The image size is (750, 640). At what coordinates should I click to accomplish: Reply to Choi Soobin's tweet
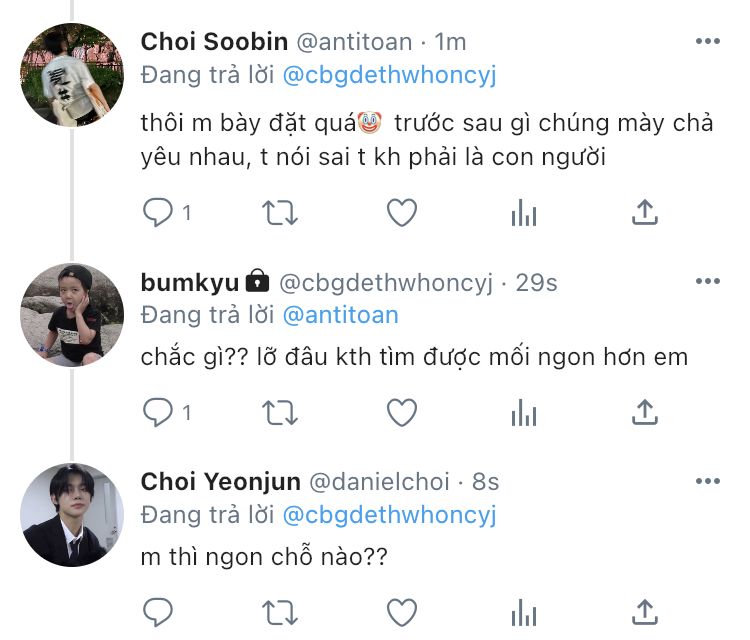click(158, 211)
